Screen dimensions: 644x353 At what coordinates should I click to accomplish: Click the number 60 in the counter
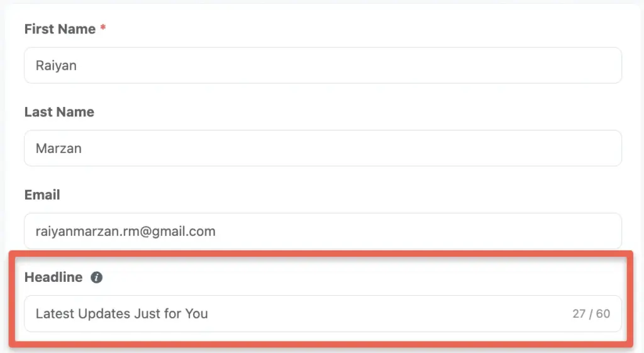[x=603, y=314]
